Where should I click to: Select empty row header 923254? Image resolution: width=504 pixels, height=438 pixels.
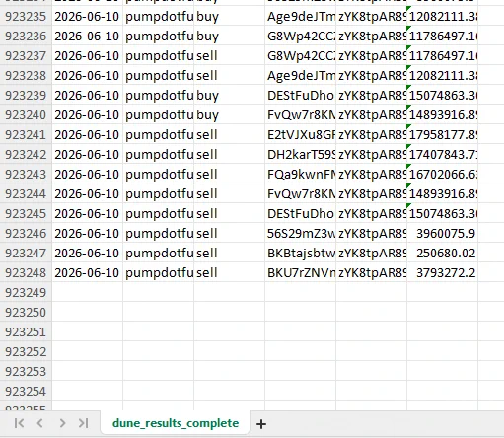pyautogui.click(x=26, y=391)
